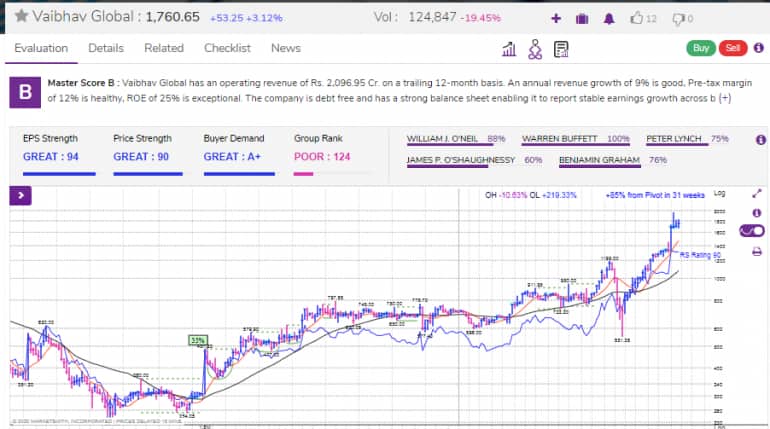Click the 'OH -10.63%' chart stat
Image resolution: width=770 pixels, height=429 pixels.
tap(506, 195)
